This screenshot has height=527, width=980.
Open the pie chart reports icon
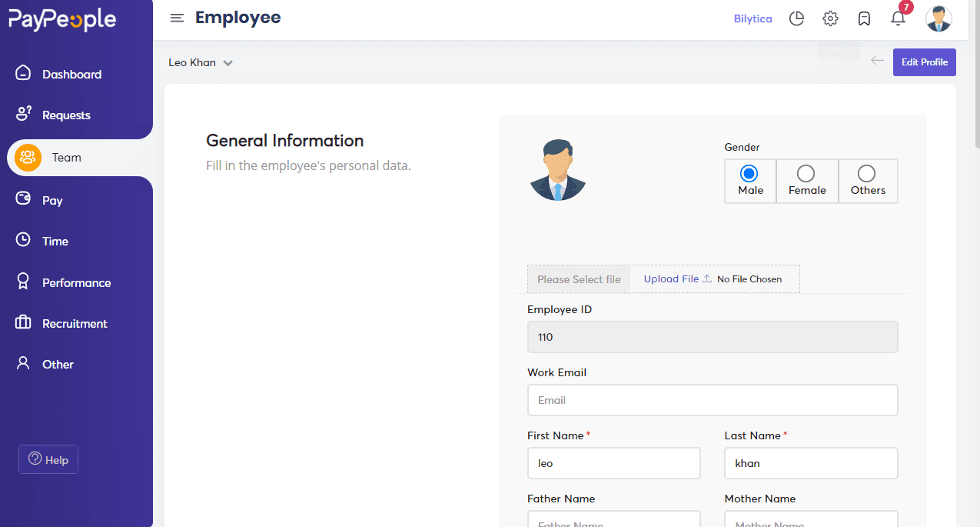click(x=796, y=18)
